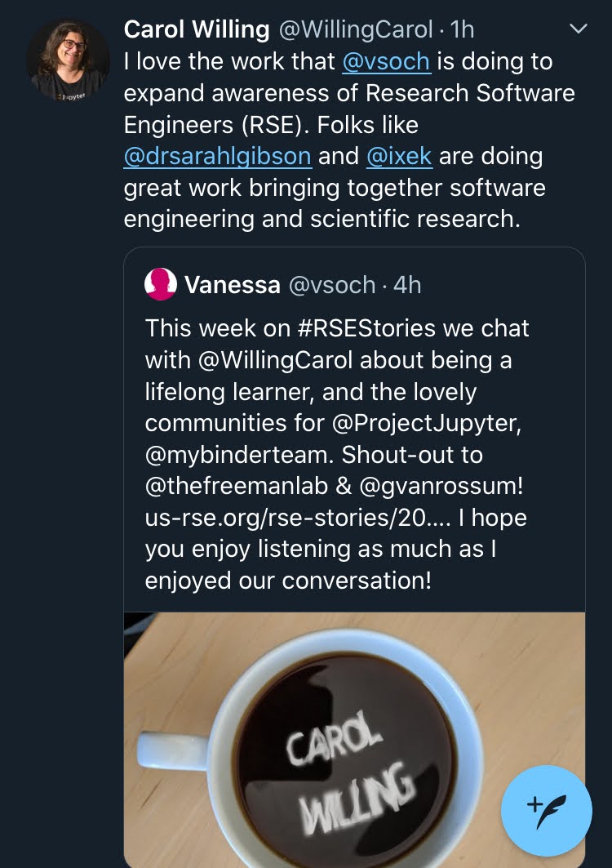Open the @ixek mention link
The width and height of the screenshot is (612, 868).
click(x=399, y=156)
